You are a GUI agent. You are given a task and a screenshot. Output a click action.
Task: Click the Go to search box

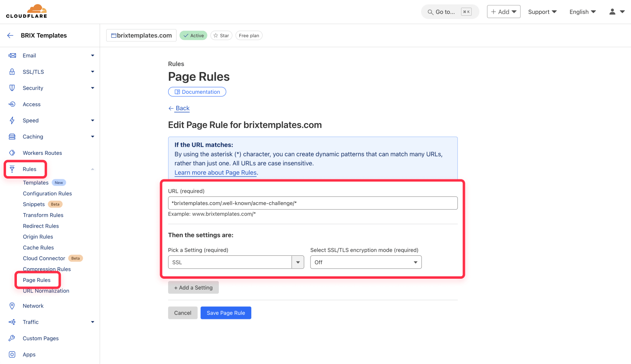450,12
